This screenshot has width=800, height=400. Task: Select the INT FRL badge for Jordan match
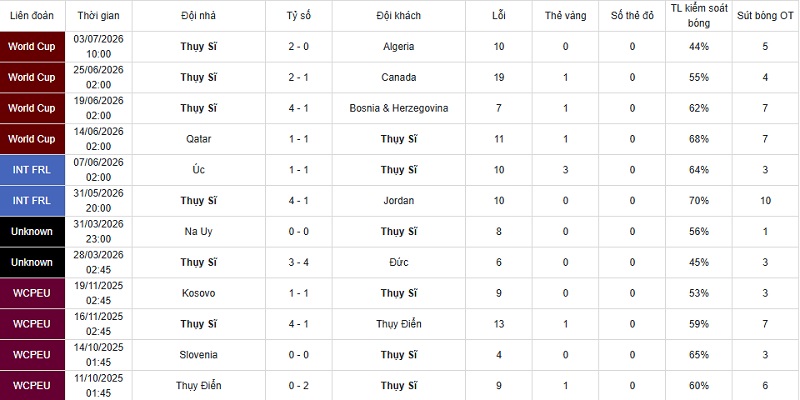(32, 201)
